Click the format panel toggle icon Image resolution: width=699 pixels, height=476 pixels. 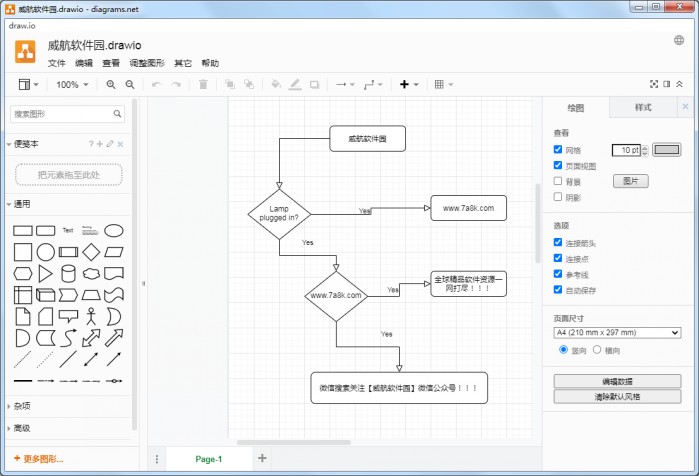pos(667,84)
